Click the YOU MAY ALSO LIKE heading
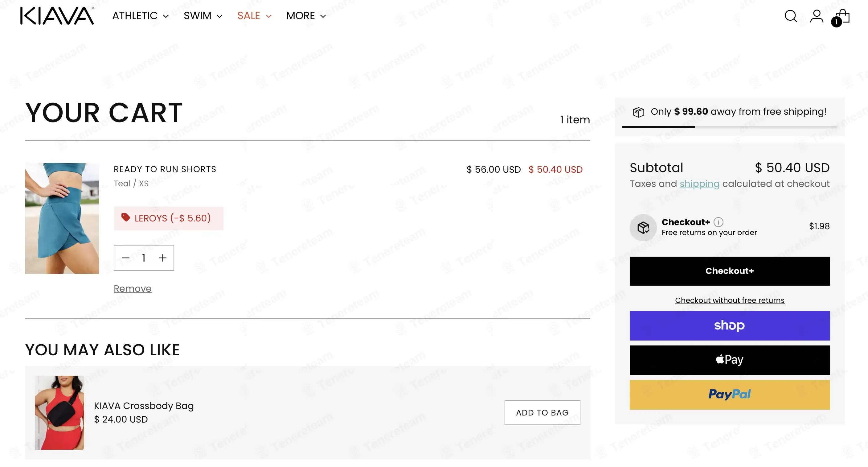 [x=102, y=350]
